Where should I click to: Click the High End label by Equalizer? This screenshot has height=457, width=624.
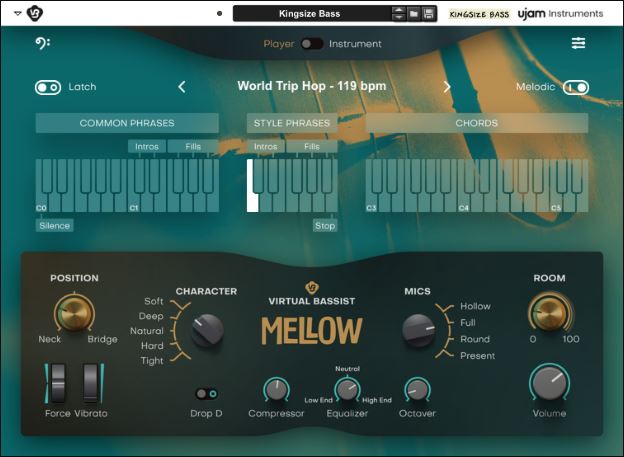point(377,400)
